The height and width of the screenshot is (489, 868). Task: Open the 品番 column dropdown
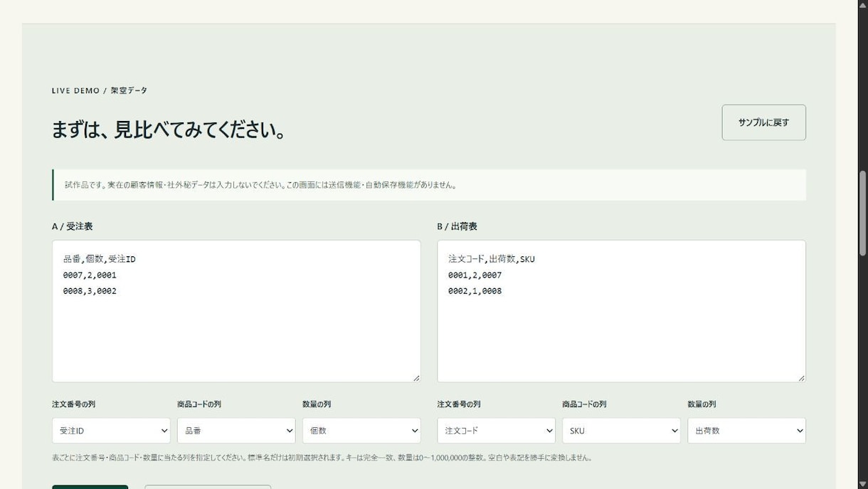pos(236,431)
